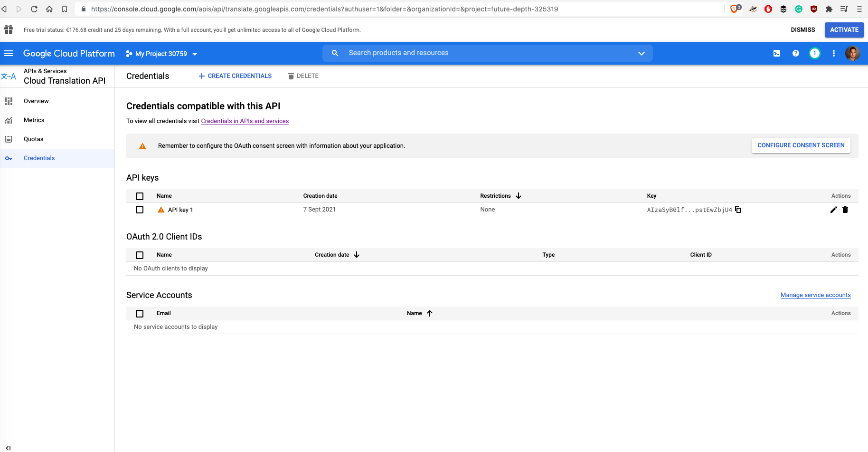The width and height of the screenshot is (868, 452).
Task: Expand the search bar dropdown chevron
Action: (x=642, y=53)
